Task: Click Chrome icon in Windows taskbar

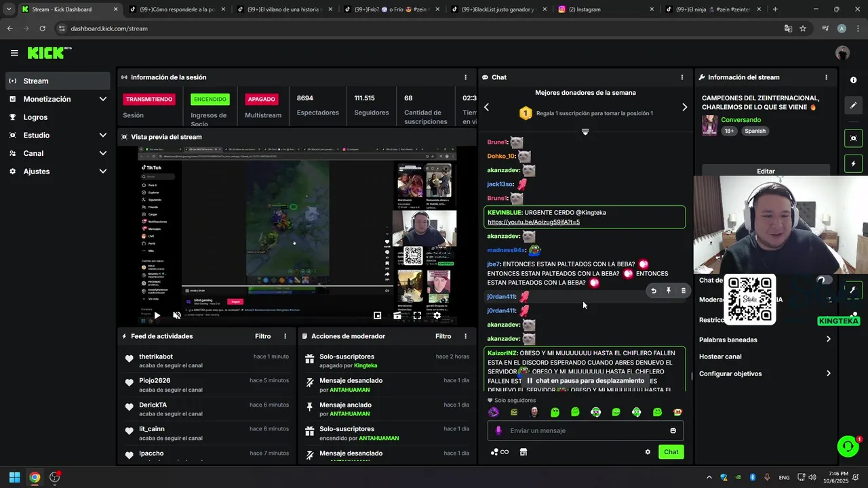Action: pyautogui.click(x=35, y=477)
